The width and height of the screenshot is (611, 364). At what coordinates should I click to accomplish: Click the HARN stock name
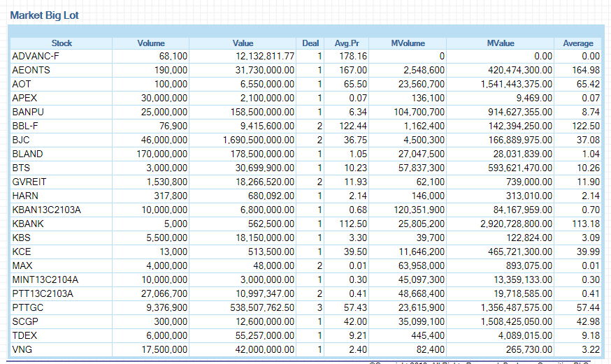(x=25, y=196)
